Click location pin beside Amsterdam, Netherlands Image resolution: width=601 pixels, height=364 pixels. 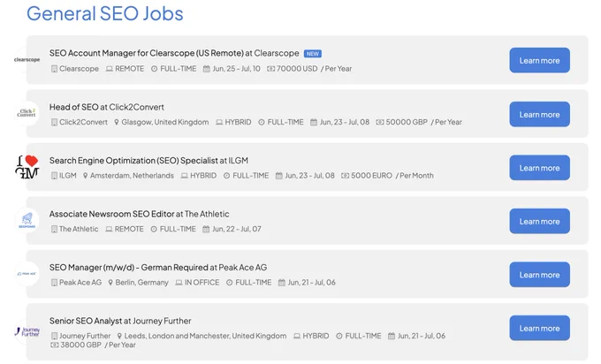pos(85,176)
